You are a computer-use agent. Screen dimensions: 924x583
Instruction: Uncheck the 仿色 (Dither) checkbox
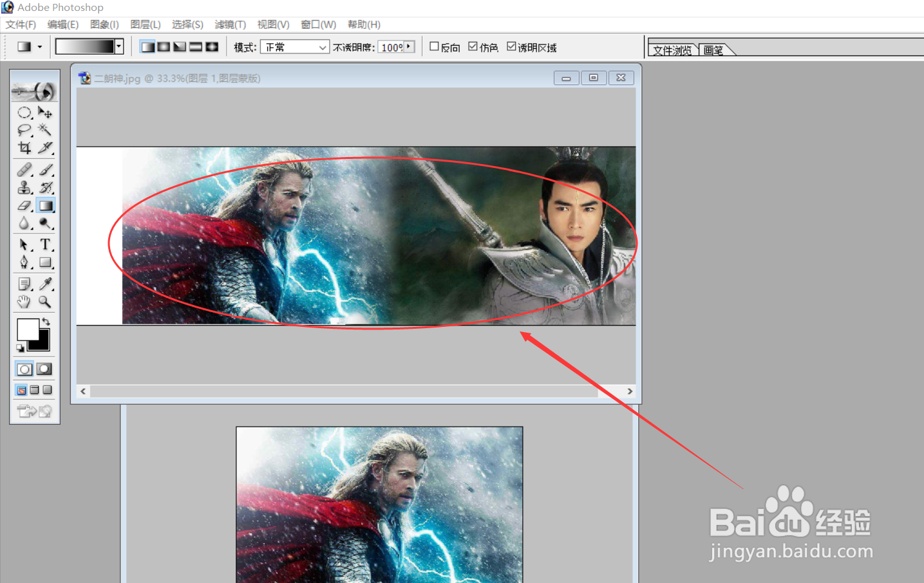(473, 46)
